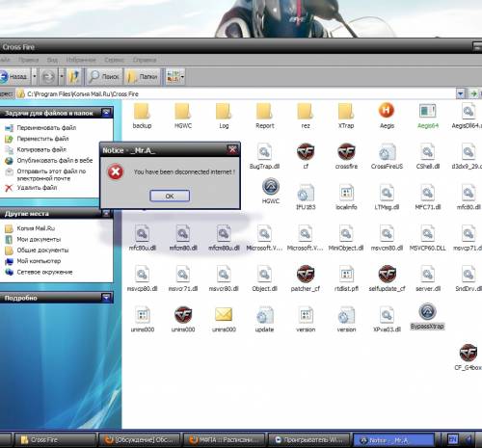Open the XTrap folder
This screenshot has width=482, height=448.
[346, 112]
